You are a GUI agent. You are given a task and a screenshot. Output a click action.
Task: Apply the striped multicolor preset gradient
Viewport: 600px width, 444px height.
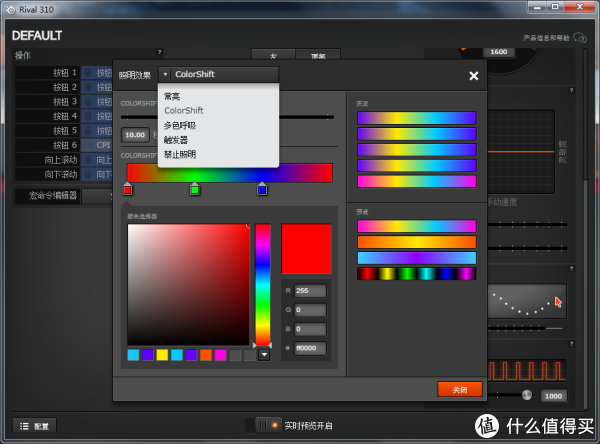pyautogui.click(x=417, y=274)
